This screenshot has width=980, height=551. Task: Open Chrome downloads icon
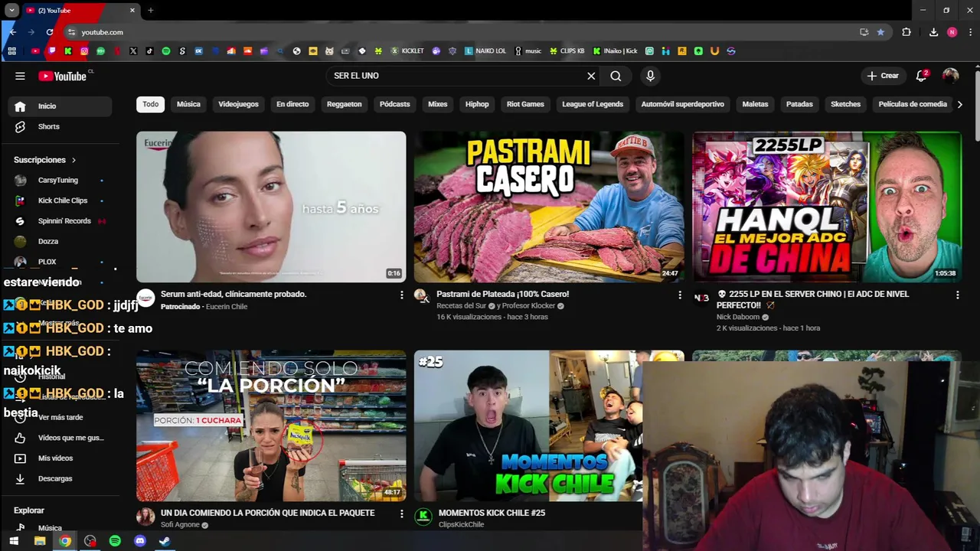pos(933,32)
